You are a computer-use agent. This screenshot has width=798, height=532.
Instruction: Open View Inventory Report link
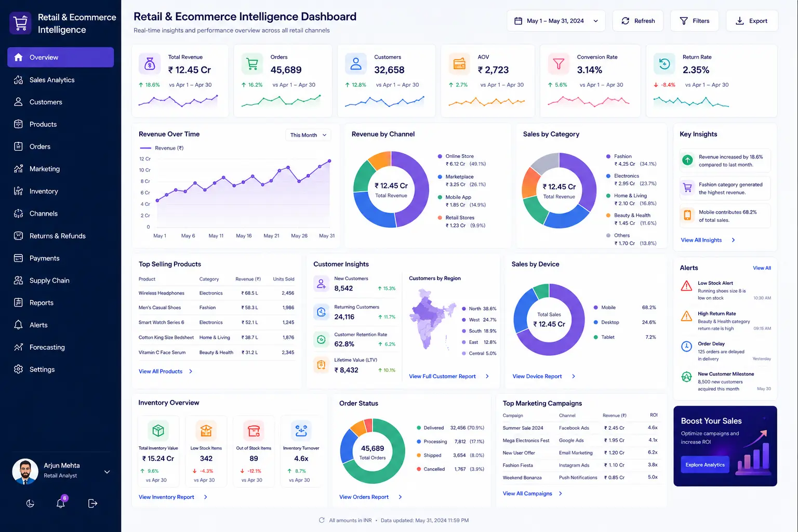click(x=172, y=497)
